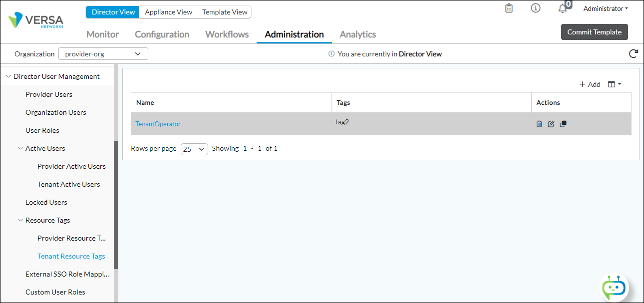644x303 pixels.
Task: Open the clipboard tasks icon
Action: click(x=509, y=8)
